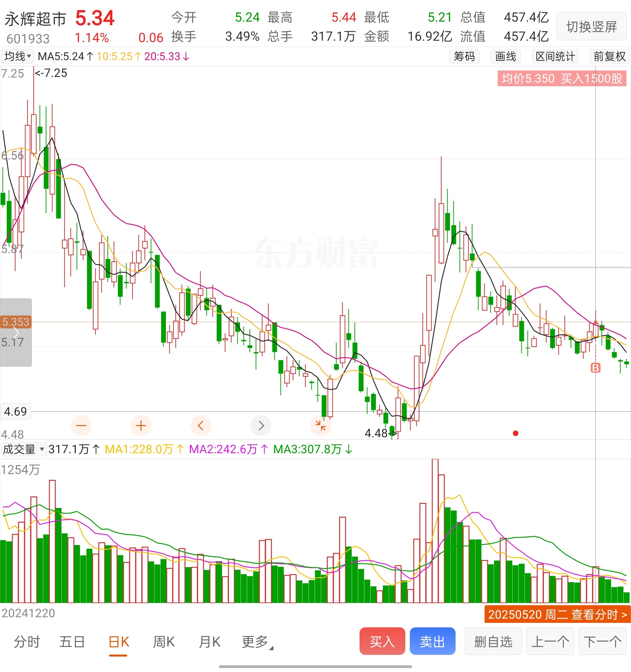Zoom in chart with plus icon
631x672 pixels.
point(141,425)
